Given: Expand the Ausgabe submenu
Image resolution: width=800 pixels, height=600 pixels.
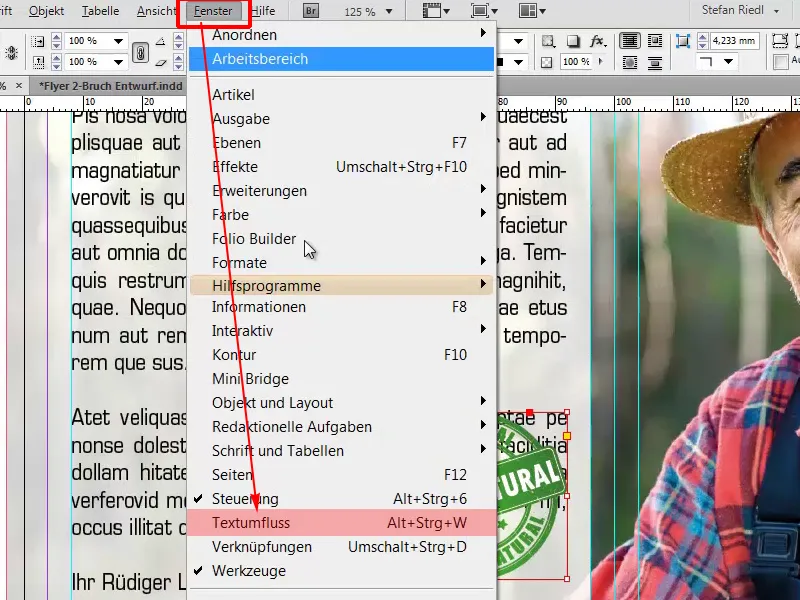Looking at the screenshot, I should 341,119.
